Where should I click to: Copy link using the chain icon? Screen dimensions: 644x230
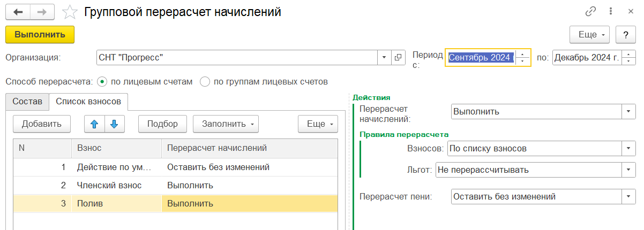pos(591,11)
